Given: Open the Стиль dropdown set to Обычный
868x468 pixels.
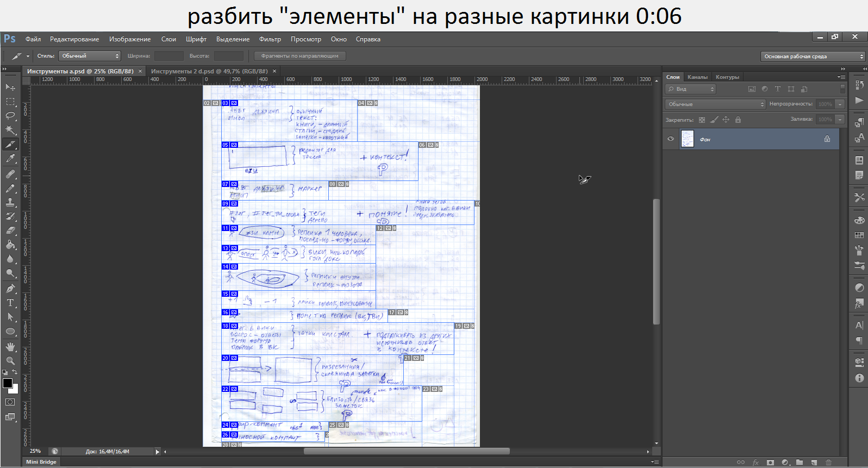Looking at the screenshot, I should (90, 56).
